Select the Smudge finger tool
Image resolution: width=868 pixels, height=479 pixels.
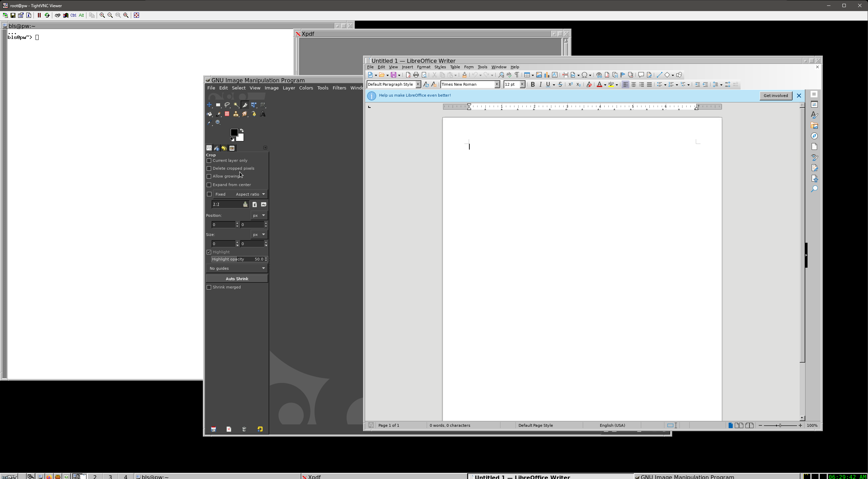[x=245, y=114]
